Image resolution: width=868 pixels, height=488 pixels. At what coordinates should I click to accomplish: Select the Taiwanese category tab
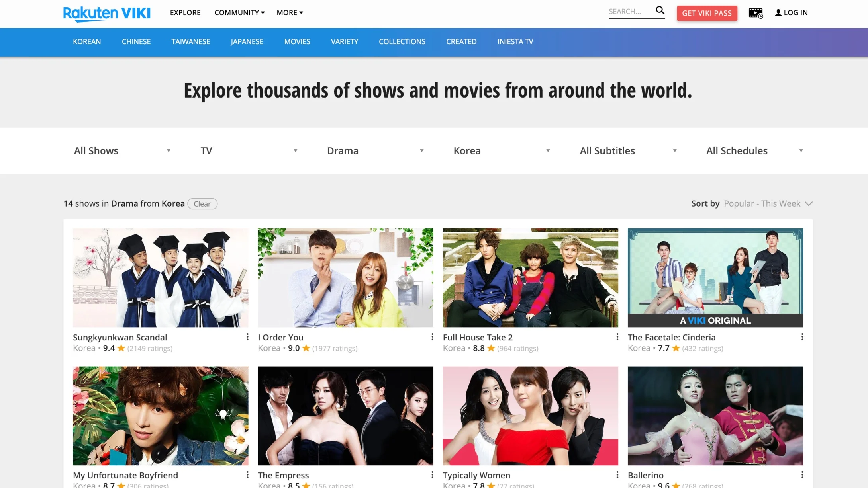click(191, 42)
